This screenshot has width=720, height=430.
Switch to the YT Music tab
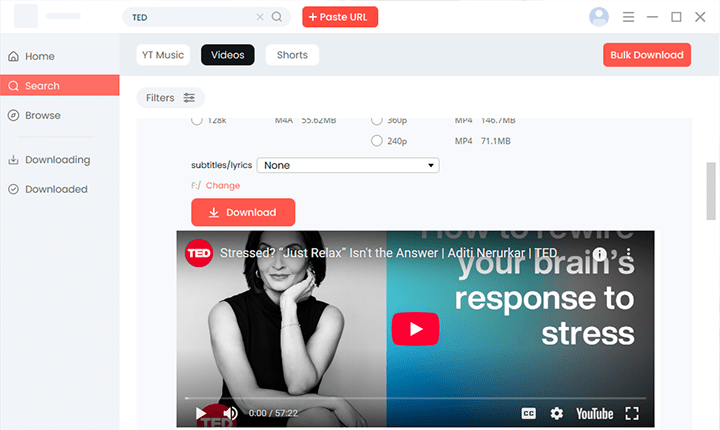tap(163, 55)
